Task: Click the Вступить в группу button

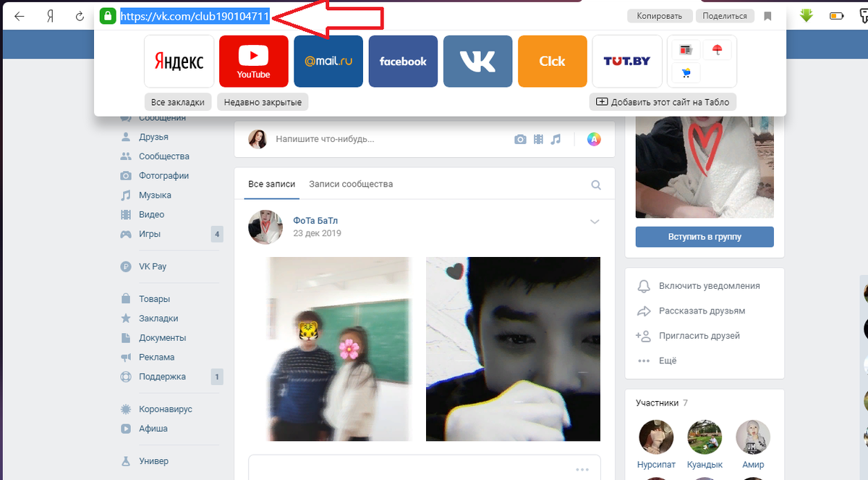Action: [705, 237]
